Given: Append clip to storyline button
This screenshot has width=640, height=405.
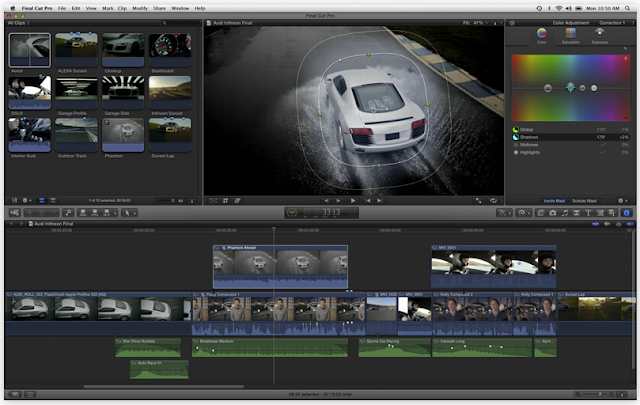Looking at the screenshot, I should pos(107,213).
